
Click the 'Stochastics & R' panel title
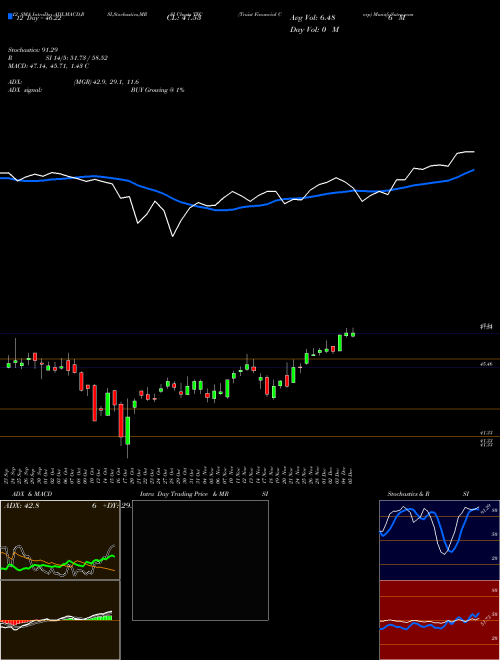[x=408, y=494]
